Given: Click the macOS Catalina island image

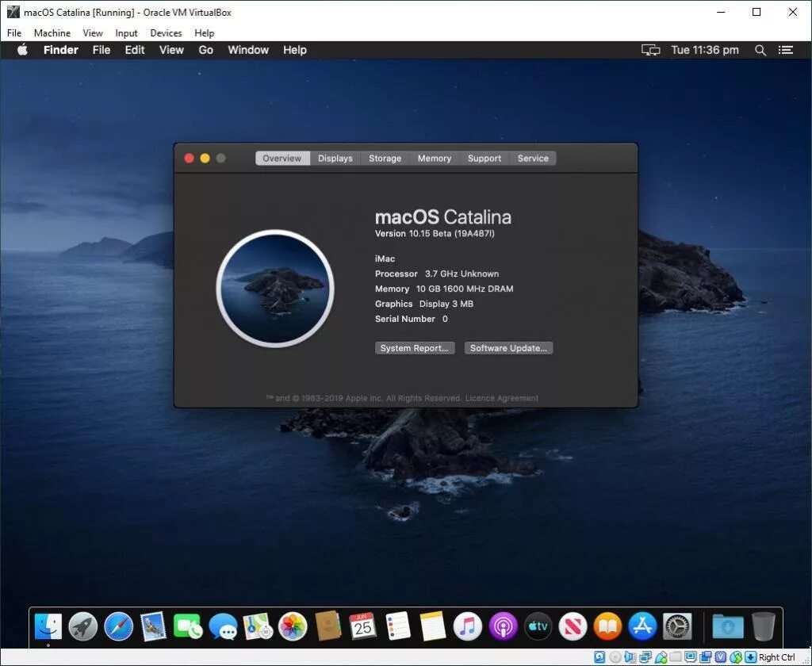Looking at the screenshot, I should 275,289.
